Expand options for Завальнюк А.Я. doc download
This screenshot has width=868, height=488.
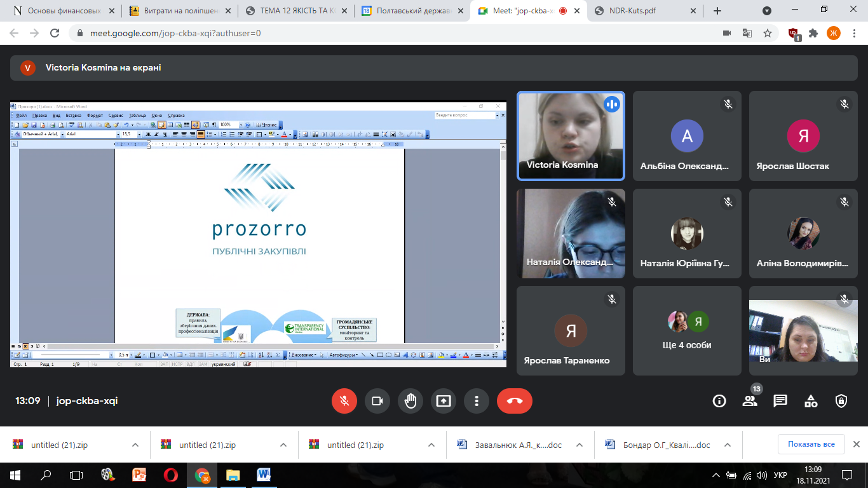[x=580, y=445]
